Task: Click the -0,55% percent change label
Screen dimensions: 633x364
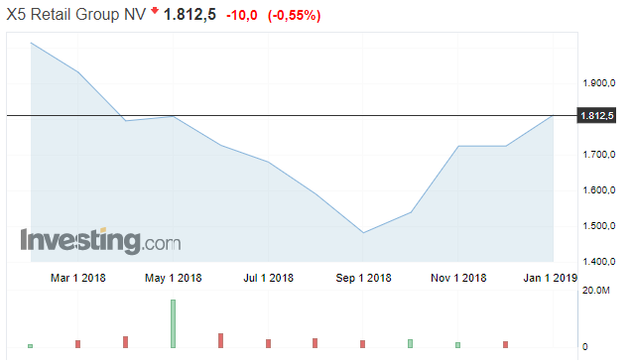Action: point(295,15)
